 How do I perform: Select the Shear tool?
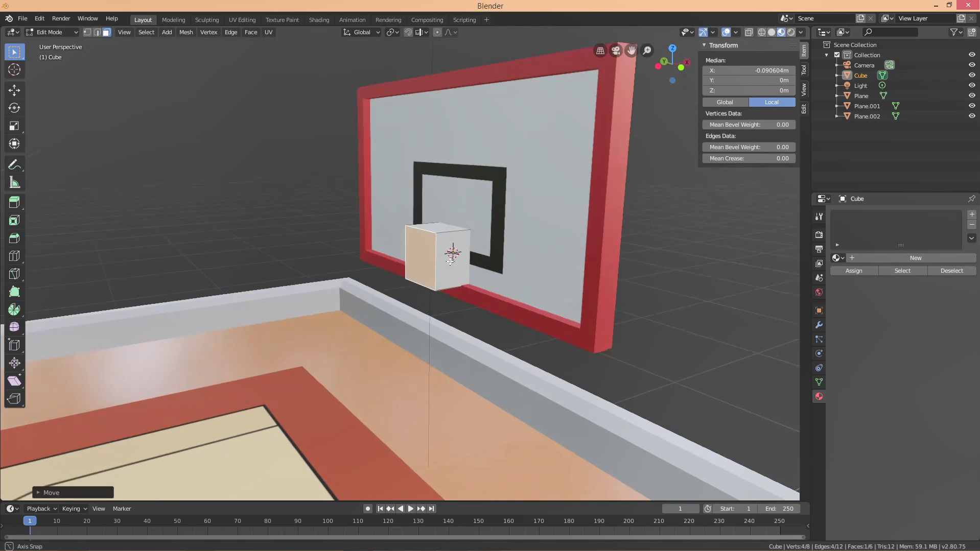[x=14, y=381]
